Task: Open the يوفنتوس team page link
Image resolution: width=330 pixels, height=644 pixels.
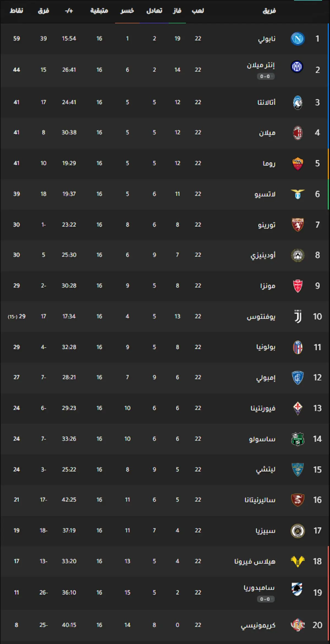Action: [261, 317]
